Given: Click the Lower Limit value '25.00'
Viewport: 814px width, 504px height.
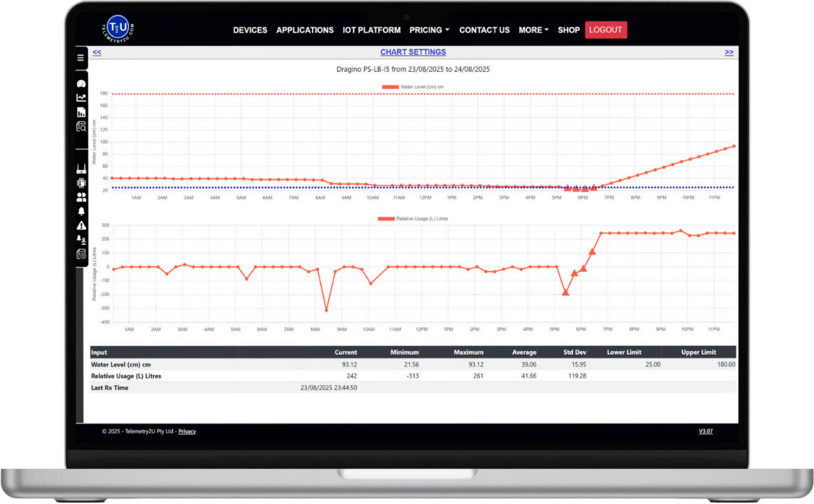Looking at the screenshot, I should [x=653, y=364].
